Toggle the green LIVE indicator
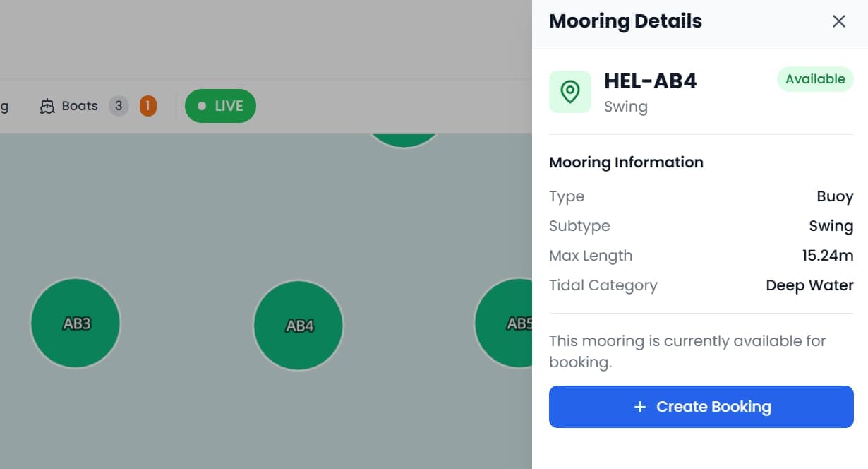The width and height of the screenshot is (868, 469). 220,106
